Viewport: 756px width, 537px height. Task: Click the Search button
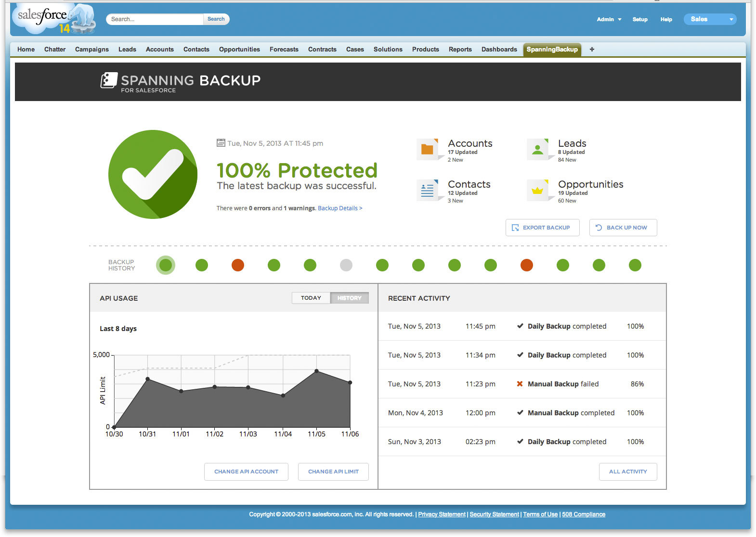click(216, 19)
